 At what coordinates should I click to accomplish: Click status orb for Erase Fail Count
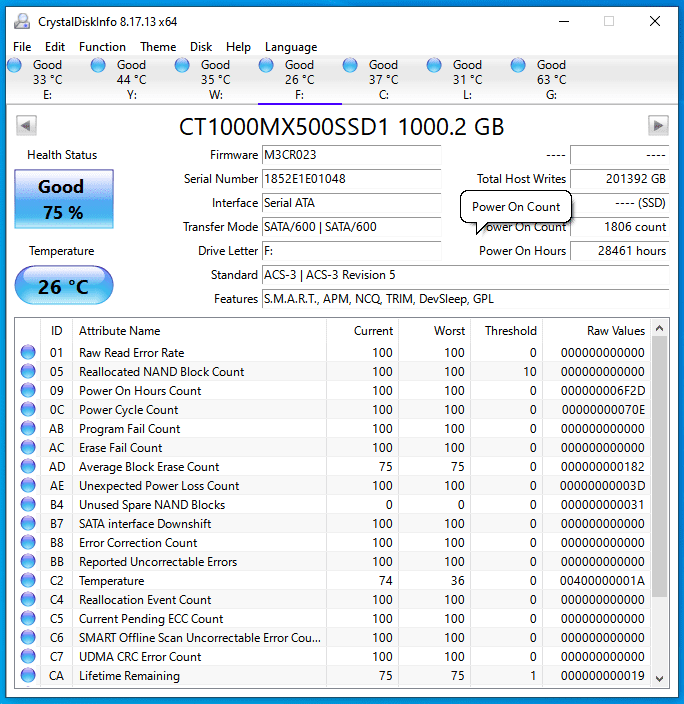[28, 447]
